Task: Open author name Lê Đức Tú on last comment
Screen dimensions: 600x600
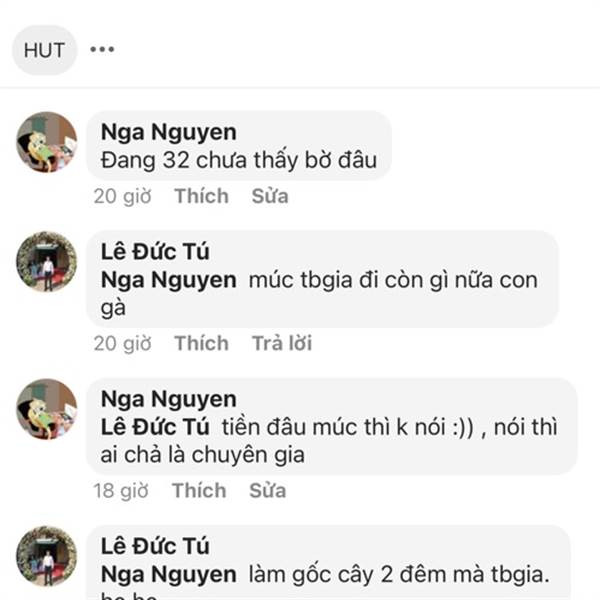Action: pos(155,546)
